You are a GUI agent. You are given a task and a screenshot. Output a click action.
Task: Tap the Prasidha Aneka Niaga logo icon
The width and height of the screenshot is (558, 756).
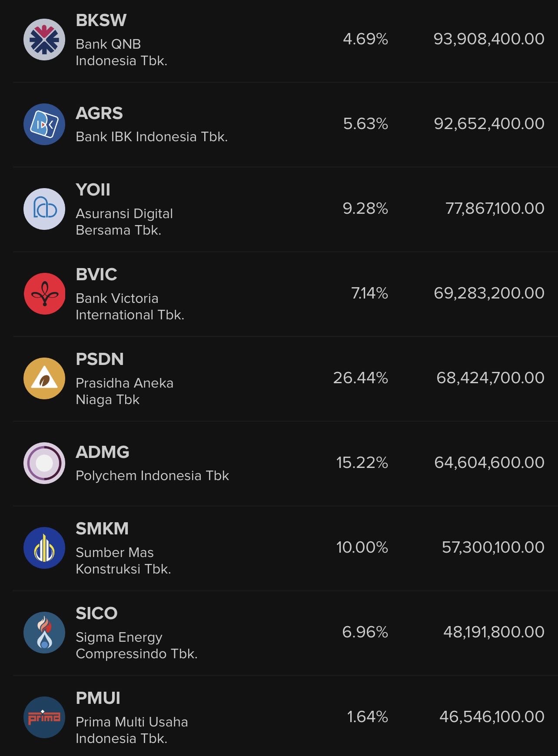(44, 378)
